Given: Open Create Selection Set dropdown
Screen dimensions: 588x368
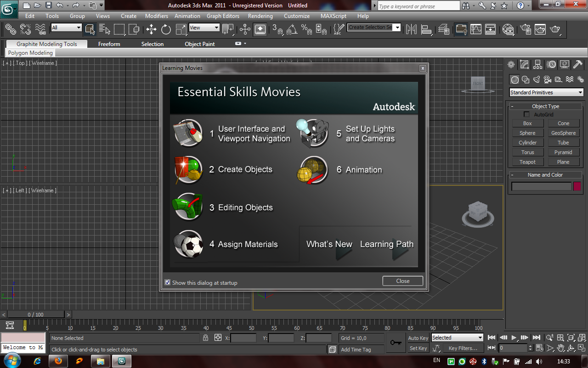Looking at the screenshot, I should tap(374, 28).
